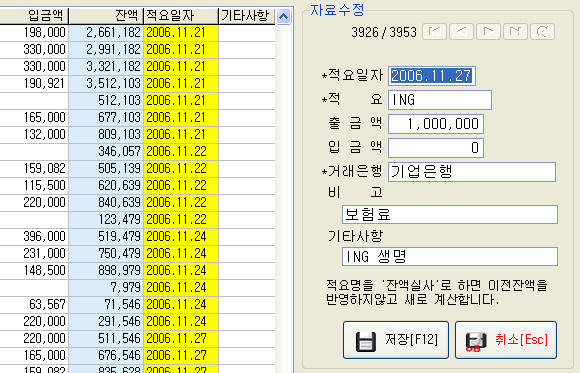This screenshot has width=580, height=373.
Task: Edit 입금액 field showing 0
Action: tap(436, 148)
